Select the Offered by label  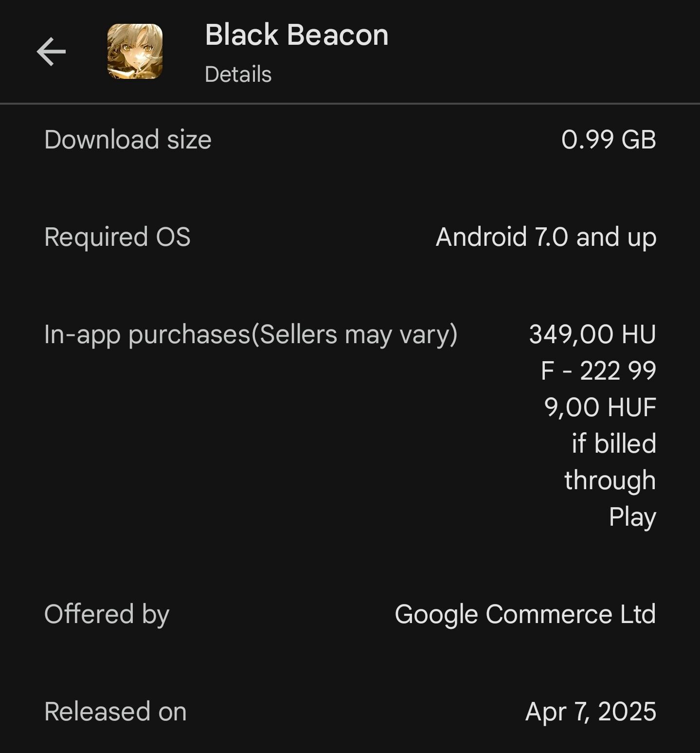coord(107,614)
